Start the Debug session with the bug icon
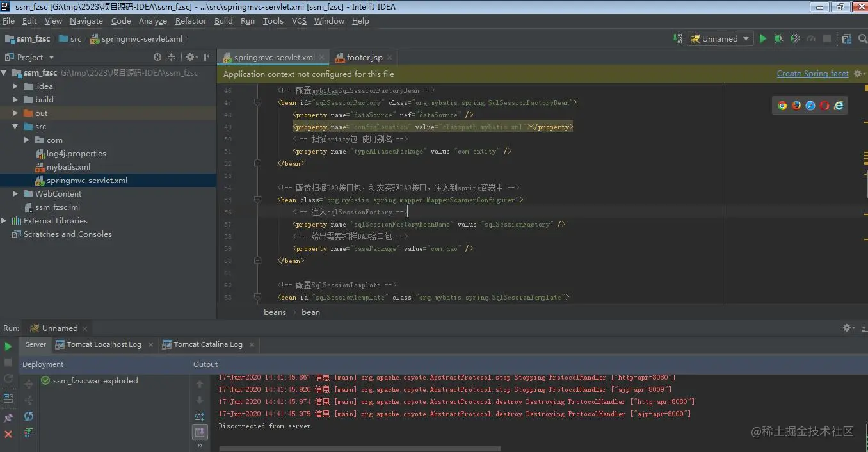This screenshot has height=452, width=868. click(x=778, y=38)
